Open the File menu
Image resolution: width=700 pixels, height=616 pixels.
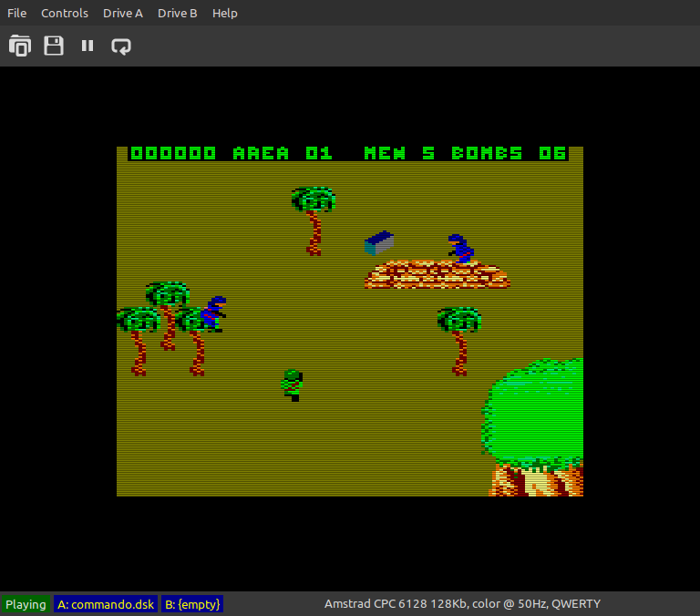click(x=17, y=13)
